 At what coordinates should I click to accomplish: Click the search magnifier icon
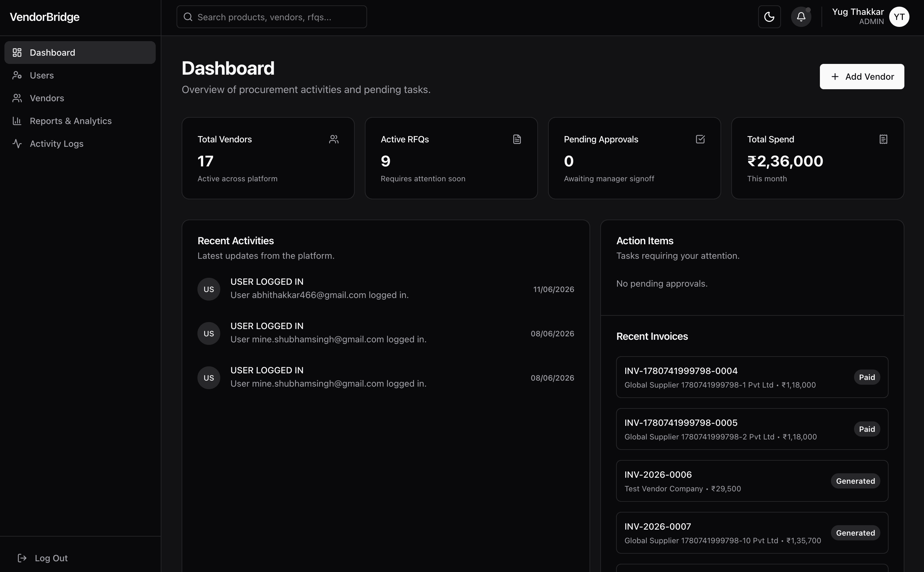[x=188, y=17]
